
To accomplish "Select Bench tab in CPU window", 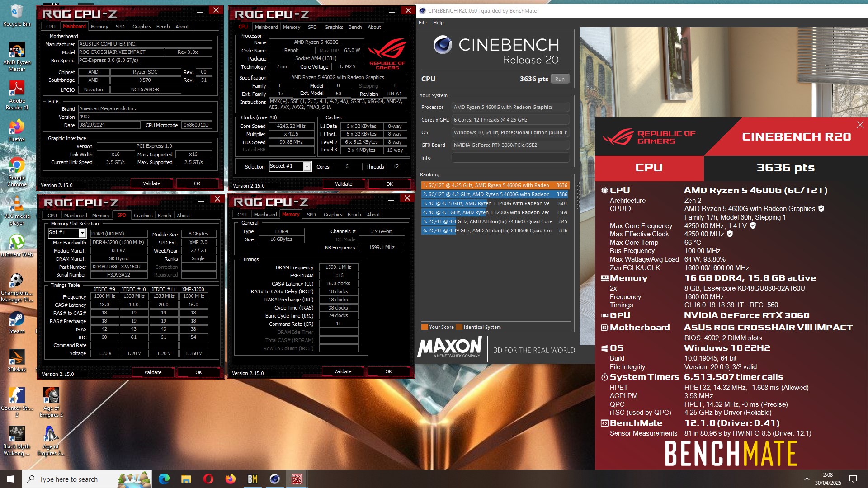I will 355,27.
